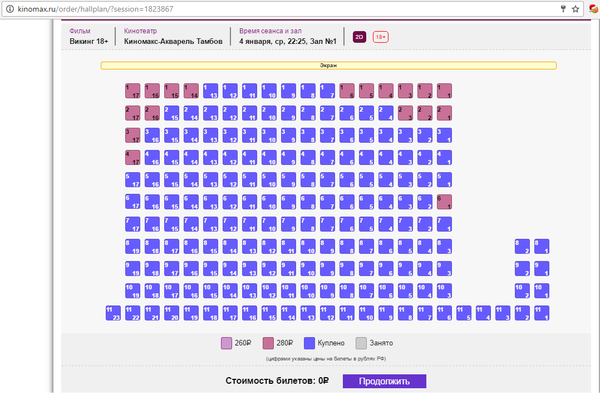
Task: Click the 260₽ legend color swatch
Action: (226, 343)
